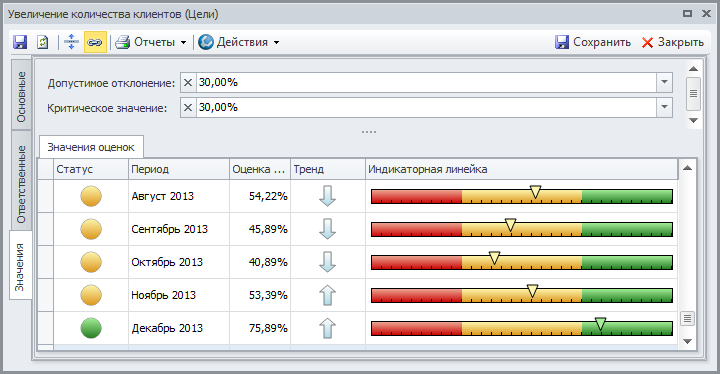The image size is (720, 374).
Task: Click the indicator bar for Август 2013
Action: pos(522,196)
